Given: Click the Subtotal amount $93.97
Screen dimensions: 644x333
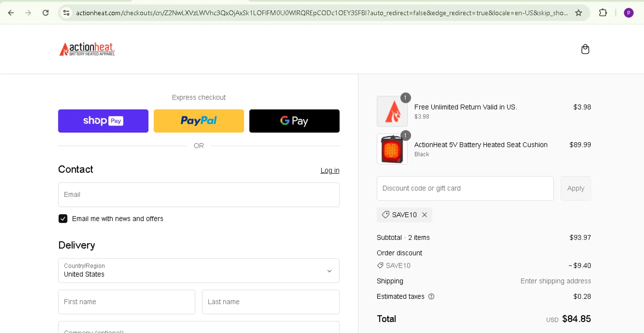Looking at the screenshot, I should pos(580,238).
